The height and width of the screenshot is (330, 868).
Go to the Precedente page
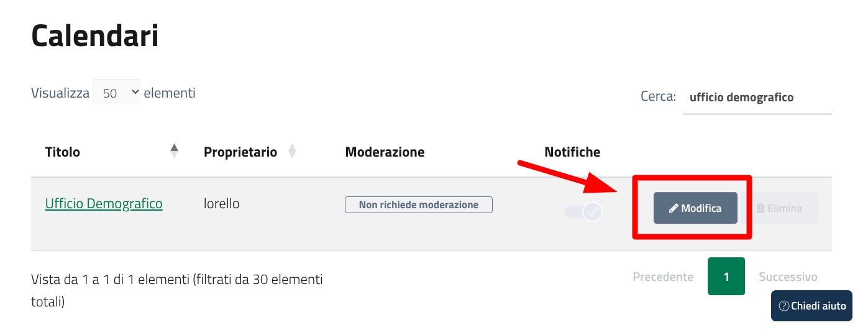663,277
